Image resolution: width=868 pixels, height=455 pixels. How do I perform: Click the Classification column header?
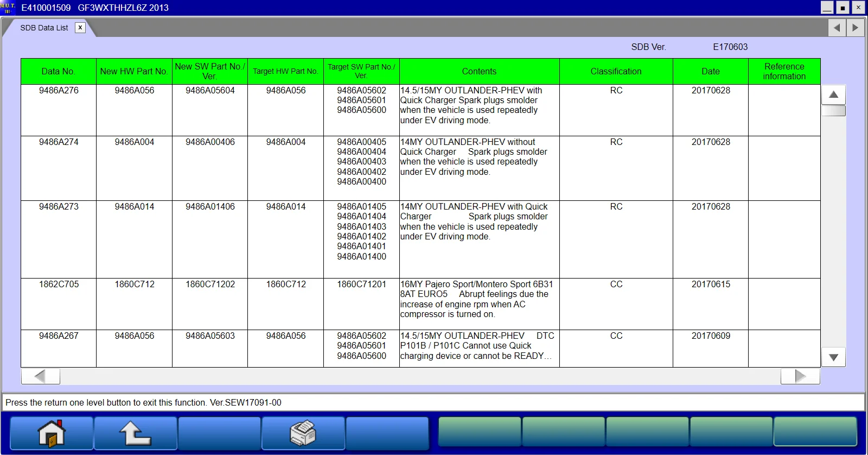click(x=616, y=72)
